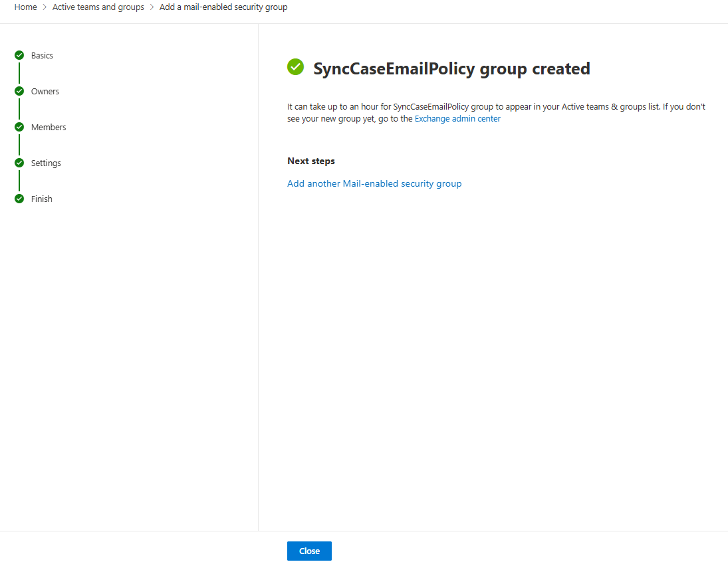Click the Members step checkmark icon
Screen dimensions: 728x562
(19, 127)
